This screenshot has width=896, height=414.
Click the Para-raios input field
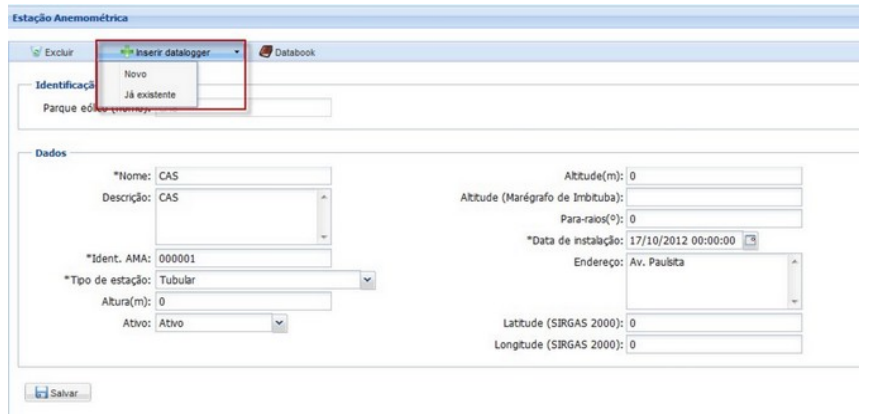click(x=714, y=218)
